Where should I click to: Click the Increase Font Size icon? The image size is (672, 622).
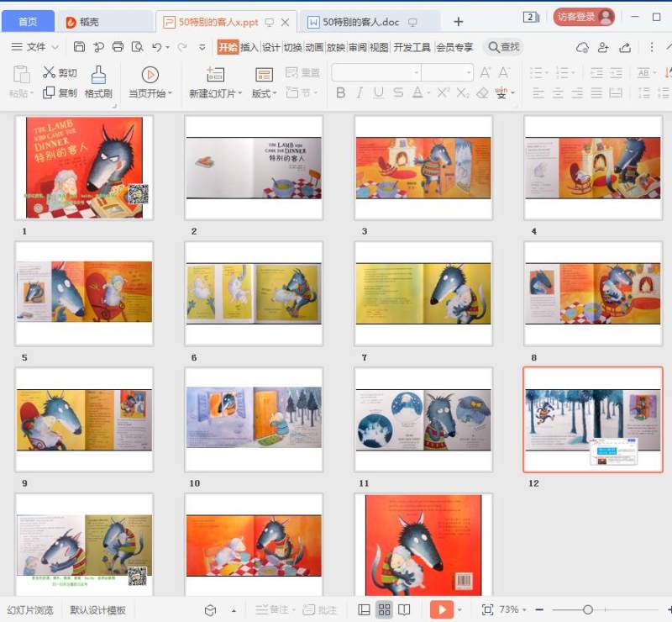[486, 72]
